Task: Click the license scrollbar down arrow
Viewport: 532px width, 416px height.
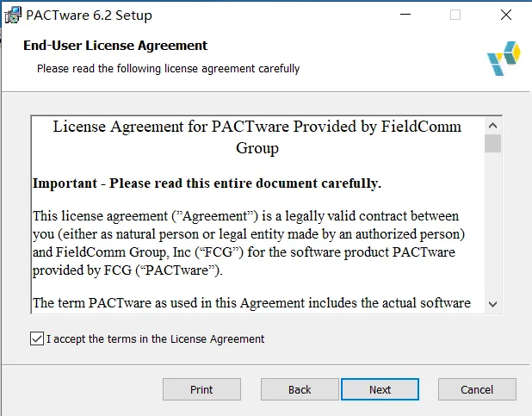Action: [492, 303]
